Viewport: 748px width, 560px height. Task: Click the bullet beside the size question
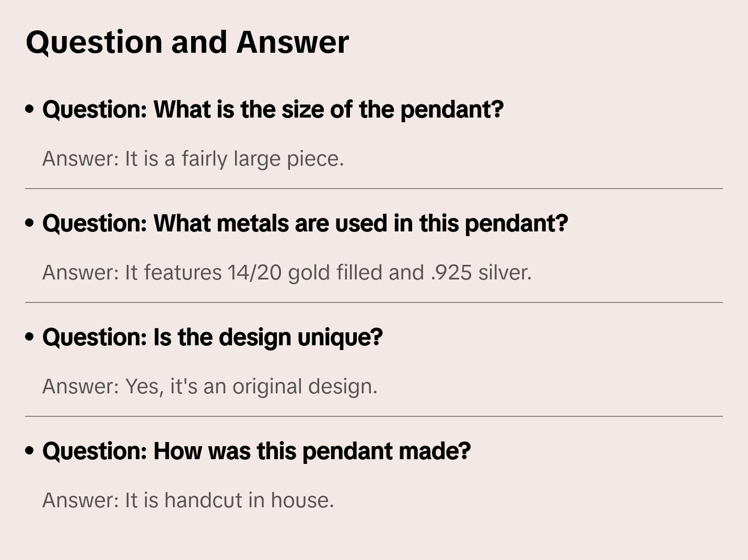click(30, 109)
